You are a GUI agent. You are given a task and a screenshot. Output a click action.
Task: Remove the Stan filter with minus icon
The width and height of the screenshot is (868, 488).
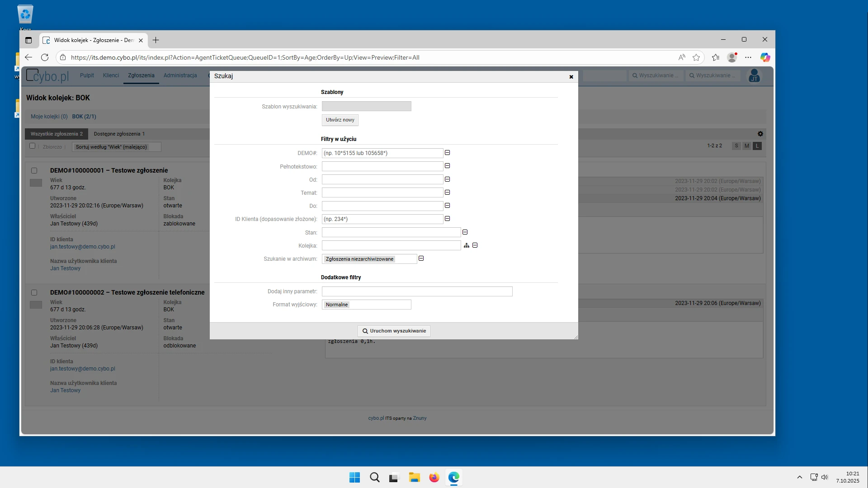tap(465, 232)
